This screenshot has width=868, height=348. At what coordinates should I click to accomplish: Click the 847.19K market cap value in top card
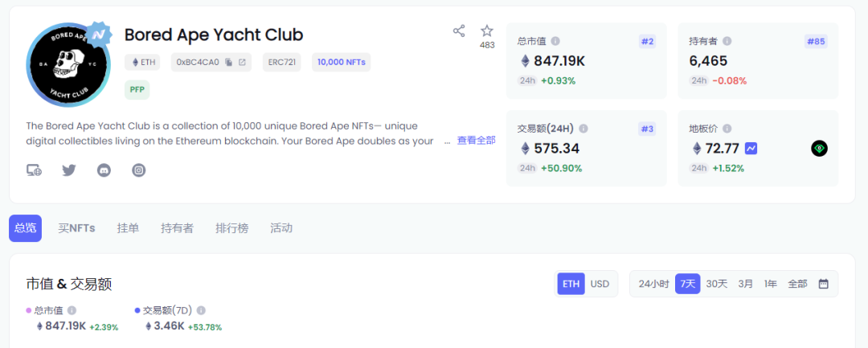point(559,61)
